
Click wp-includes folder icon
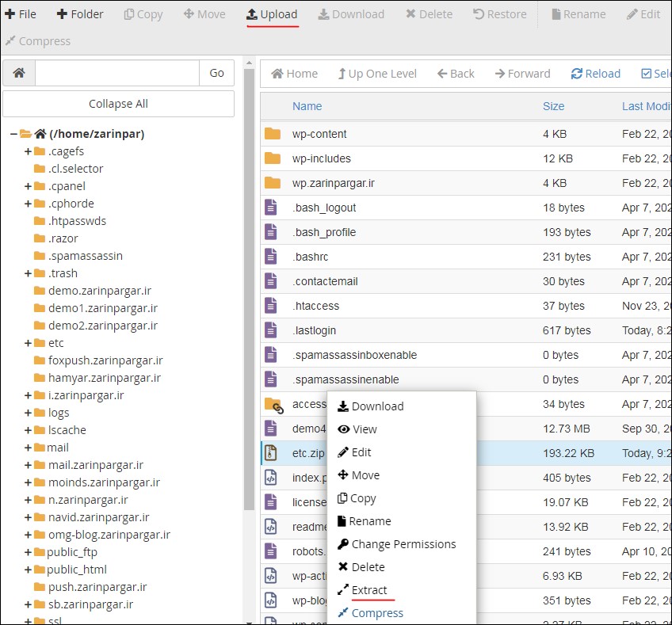click(x=272, y=158)
